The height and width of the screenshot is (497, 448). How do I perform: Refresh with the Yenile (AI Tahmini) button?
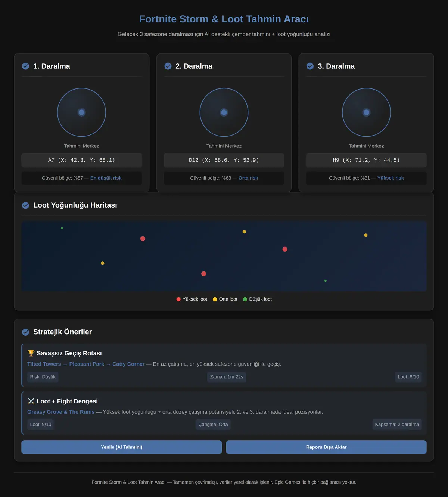(x=121, y=447)
